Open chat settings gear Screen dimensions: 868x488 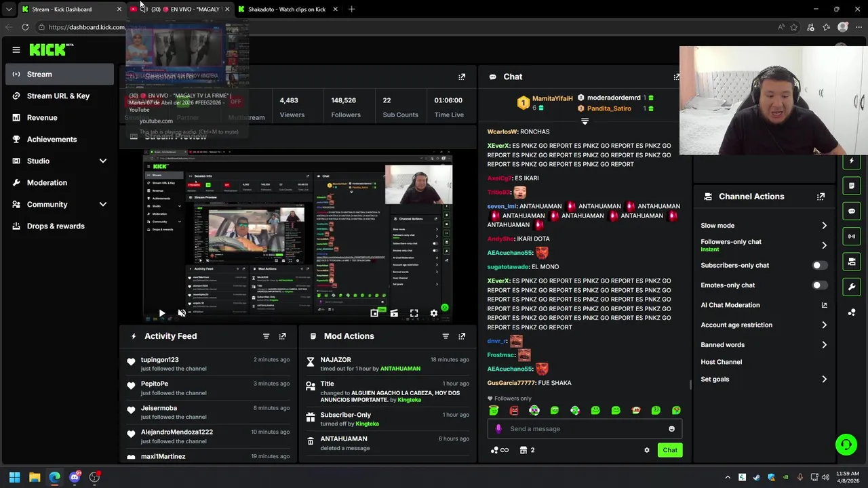(646, 450)
